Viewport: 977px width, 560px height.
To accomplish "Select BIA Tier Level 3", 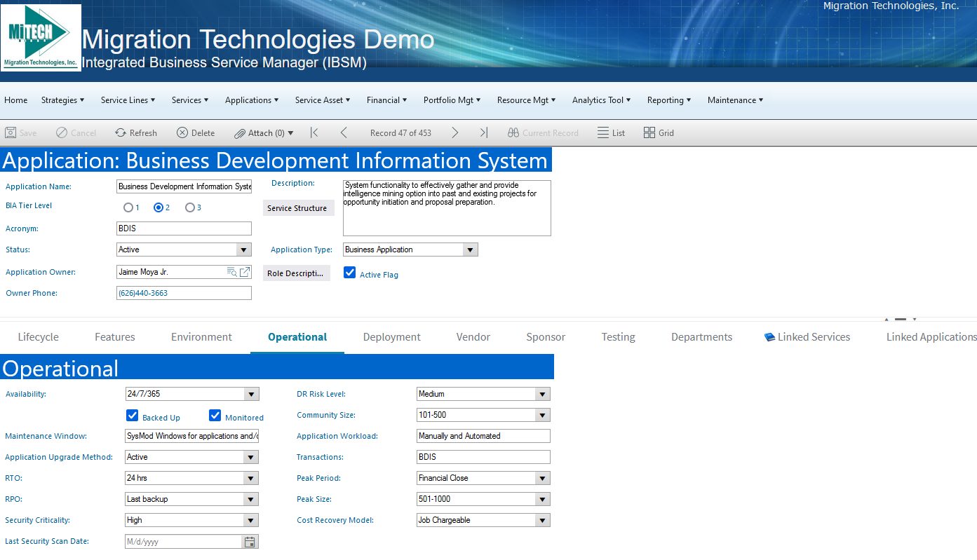I will 189,207.
